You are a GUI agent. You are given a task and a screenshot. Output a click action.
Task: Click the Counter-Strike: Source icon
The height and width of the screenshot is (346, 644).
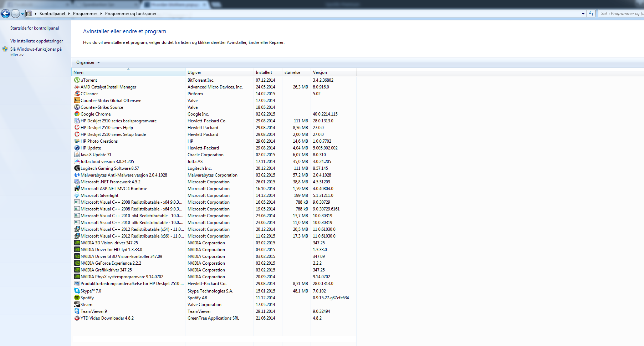click(x=77, y=107)
